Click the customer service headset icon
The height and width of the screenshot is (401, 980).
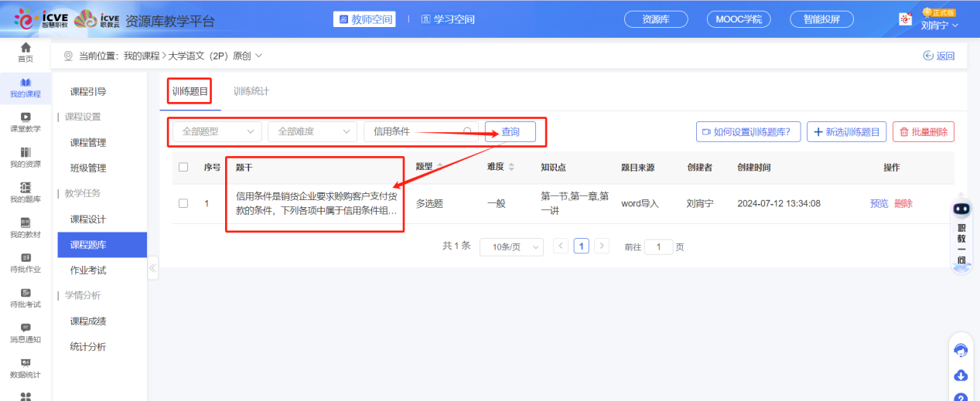coord(961,350)
